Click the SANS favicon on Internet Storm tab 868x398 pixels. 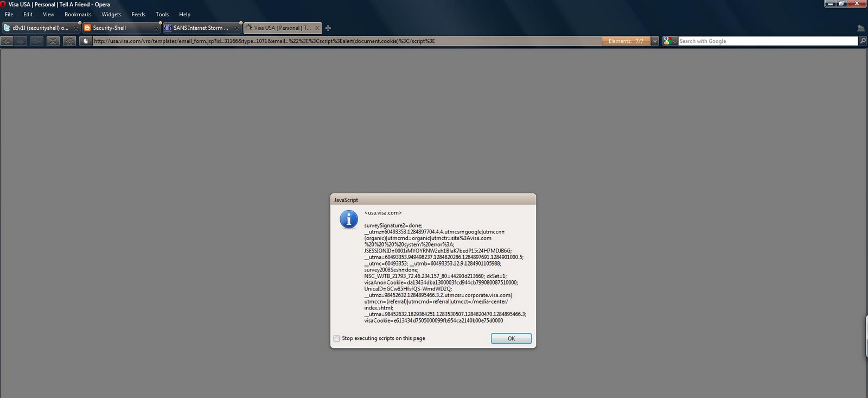pos(168,28)
